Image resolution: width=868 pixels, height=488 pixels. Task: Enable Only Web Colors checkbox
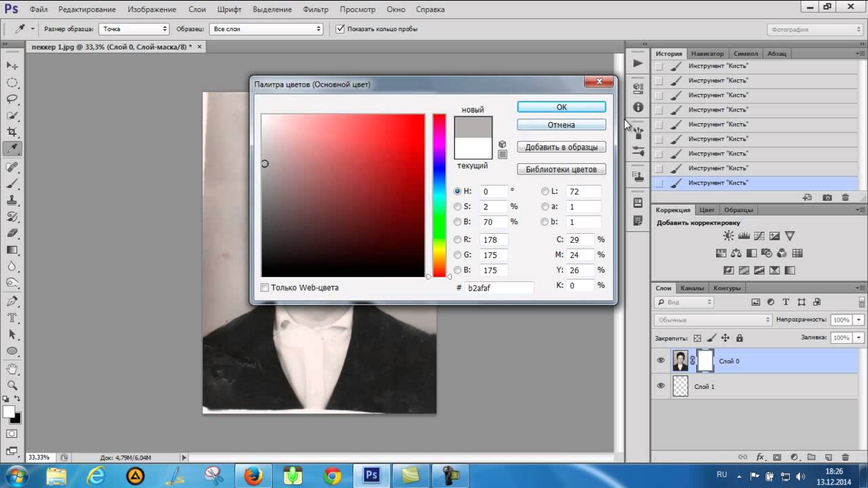coord(265,287)
